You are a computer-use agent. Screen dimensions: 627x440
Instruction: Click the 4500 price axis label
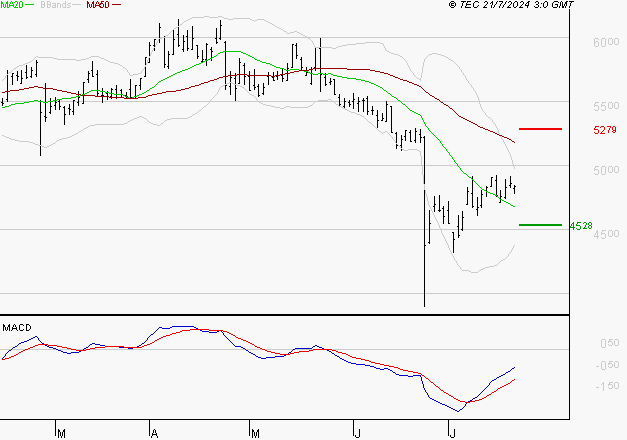[x=606, y=234]
